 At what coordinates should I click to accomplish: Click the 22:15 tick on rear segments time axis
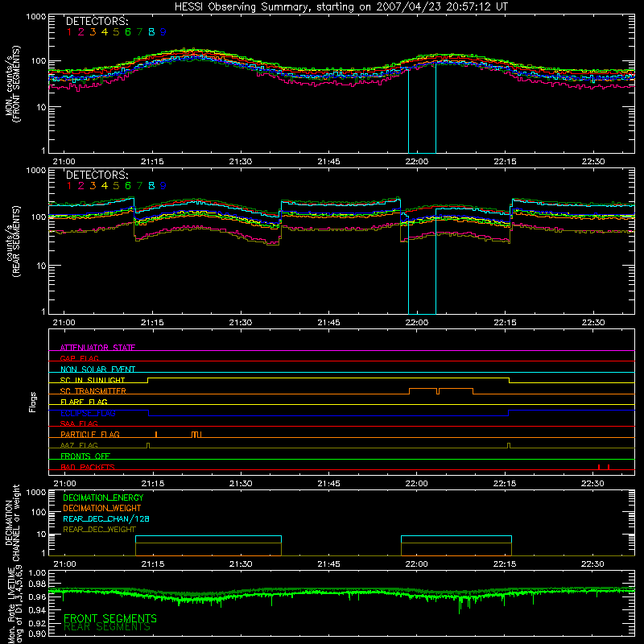(505, 323)
